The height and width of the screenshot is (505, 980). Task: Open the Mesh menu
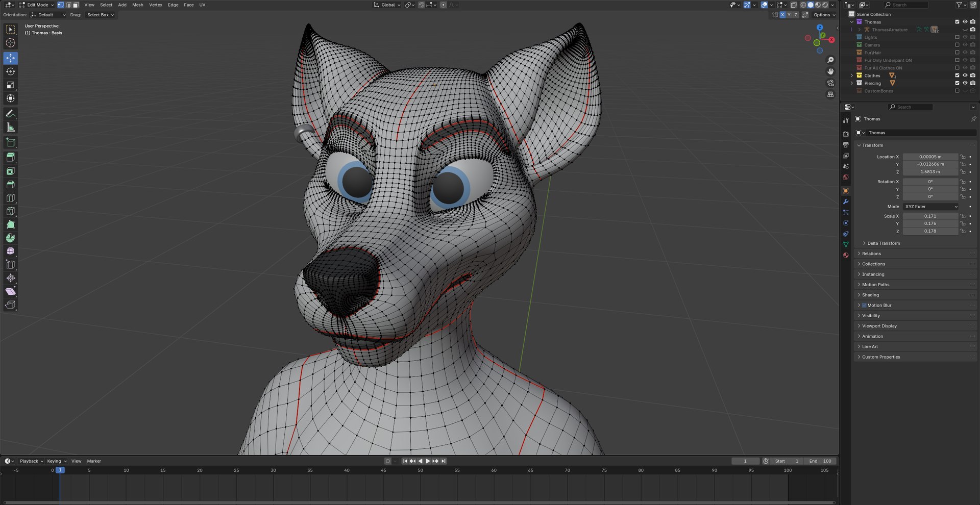(138, 5)
